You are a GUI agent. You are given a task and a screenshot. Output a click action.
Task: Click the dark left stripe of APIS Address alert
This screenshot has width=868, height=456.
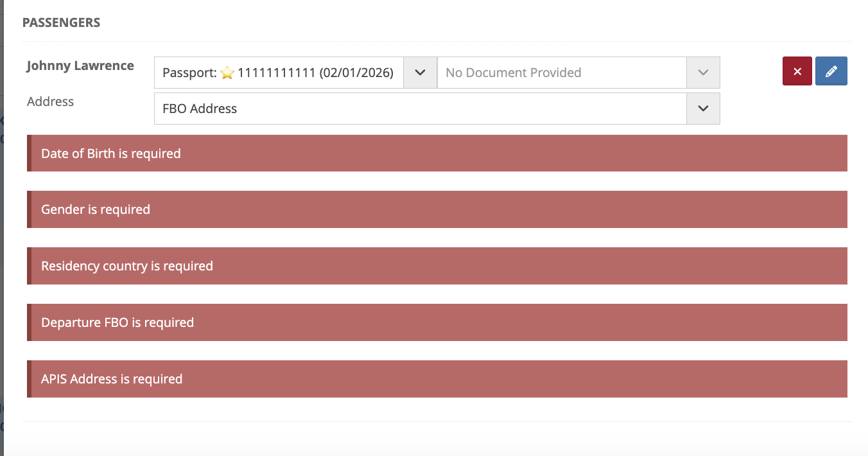[29, 379]
